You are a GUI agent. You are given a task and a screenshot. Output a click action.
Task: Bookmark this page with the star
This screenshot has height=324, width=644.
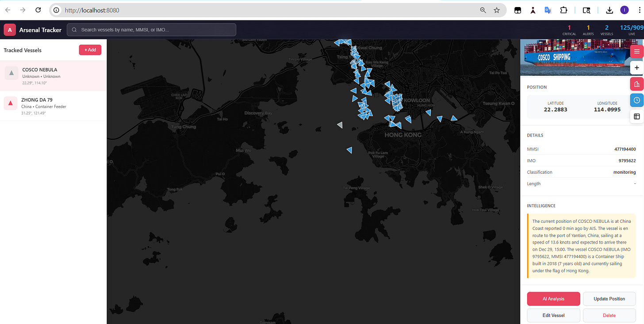point(497,10)
